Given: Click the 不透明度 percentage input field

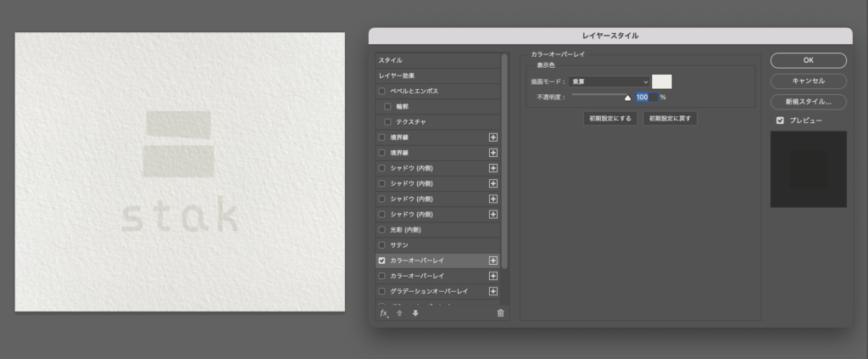Looking at the screenshot, I should (643, 98).
